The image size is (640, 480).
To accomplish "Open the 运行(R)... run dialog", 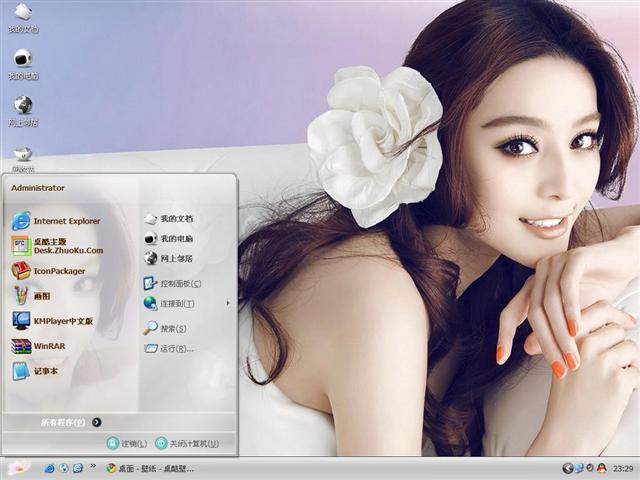I will coord(169,349).
